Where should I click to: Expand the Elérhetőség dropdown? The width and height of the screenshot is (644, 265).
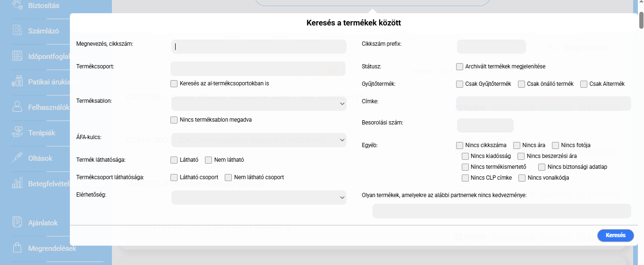pyautogui.click(x=259, y=198)
